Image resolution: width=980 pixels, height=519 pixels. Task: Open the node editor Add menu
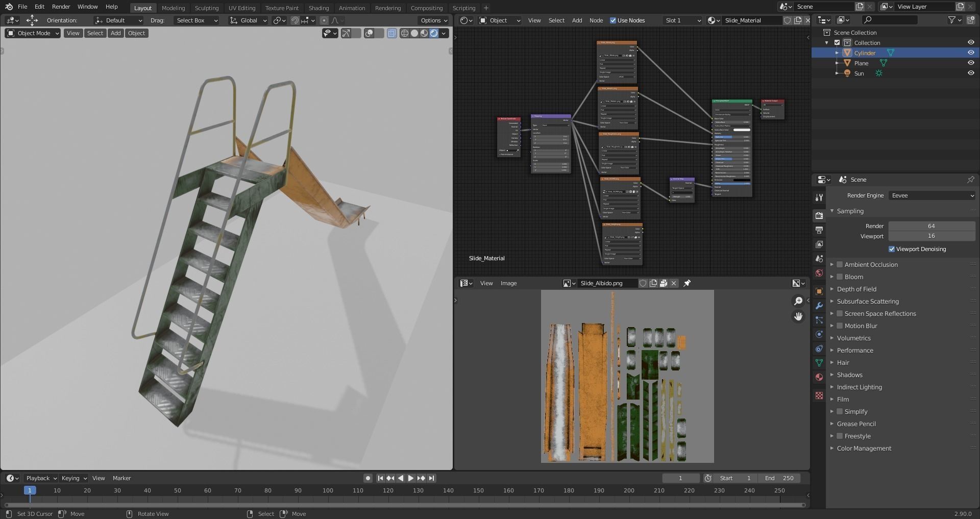[x=577, y=20]
